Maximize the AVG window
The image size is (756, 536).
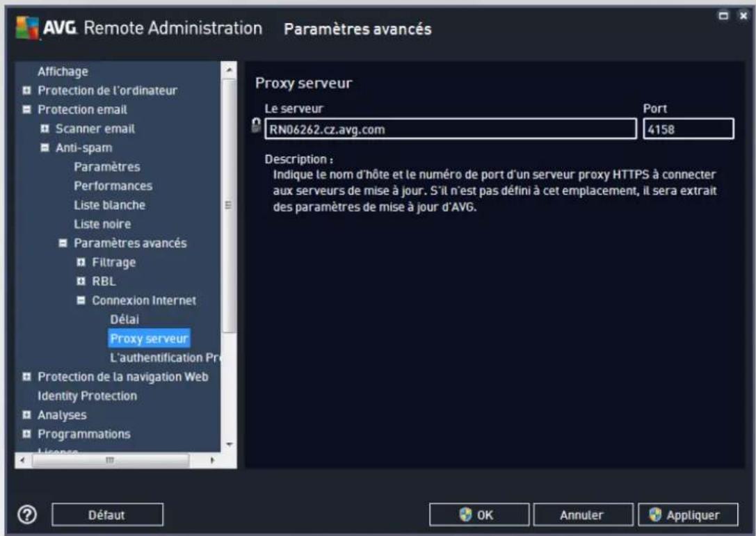[x=723, y=15]
